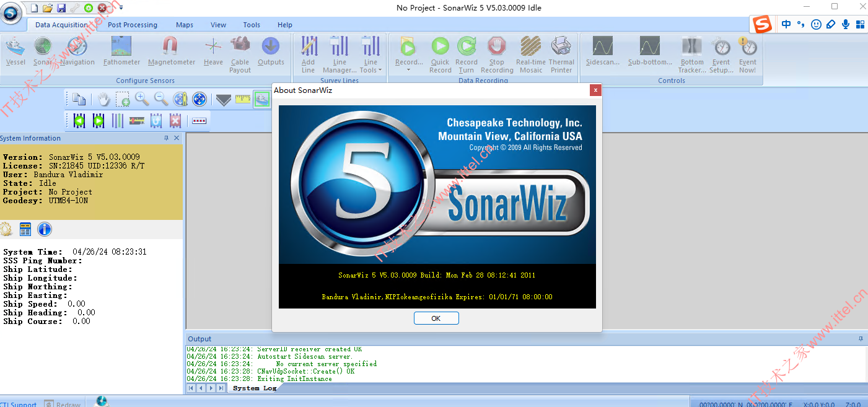Click the zoom to full extents globe icon
Screen dimensions: 868x407
tap(199, 99)
